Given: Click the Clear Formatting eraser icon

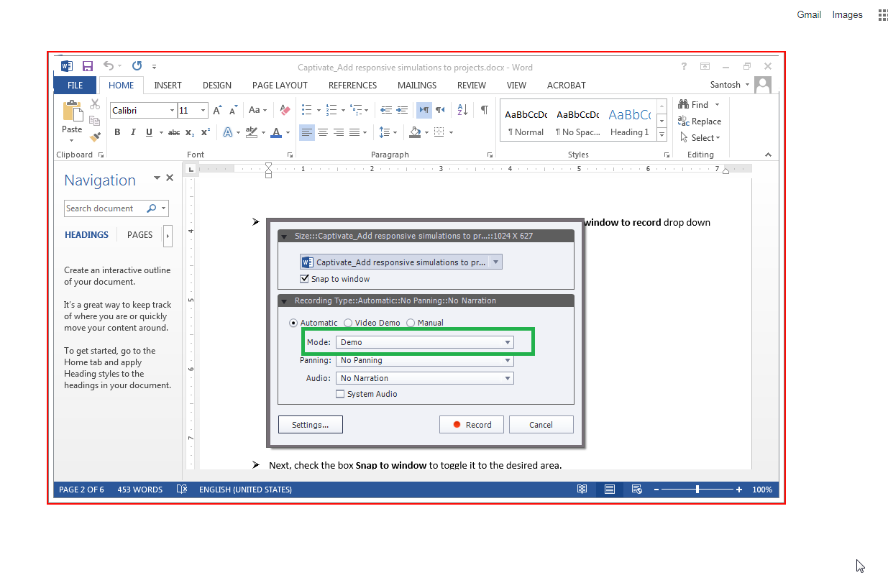Looking at the screenshot, I should 285,110.
